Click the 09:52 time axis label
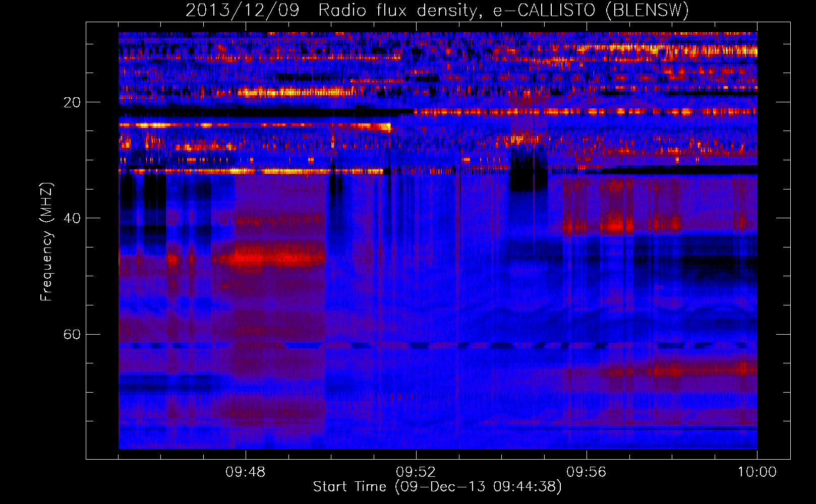This screenshot has height=504, width=816. (x=416, y=472)
